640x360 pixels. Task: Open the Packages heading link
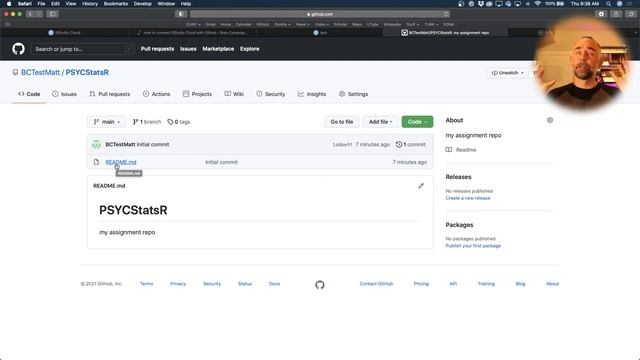click(459, 225)
